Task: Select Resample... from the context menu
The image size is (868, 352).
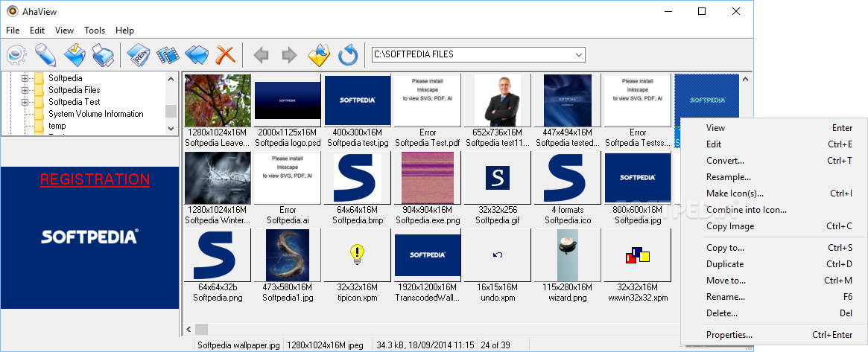Action: click(773, 177)
